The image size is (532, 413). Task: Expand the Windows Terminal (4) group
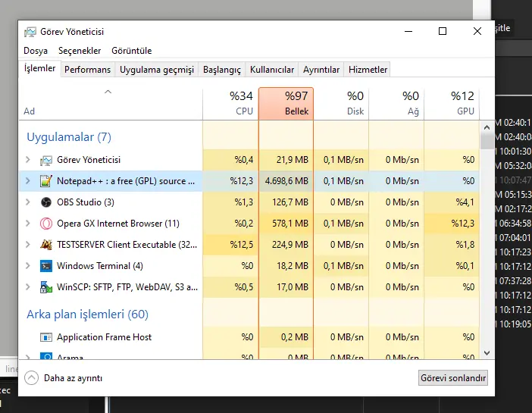coord(28,266)
